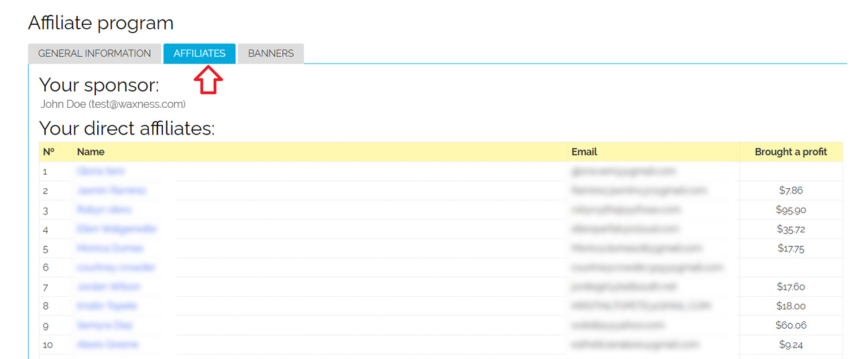Open the affiliate name link in row 5
The width and height of the screenshot is (868, 359).
coord(110,248)
